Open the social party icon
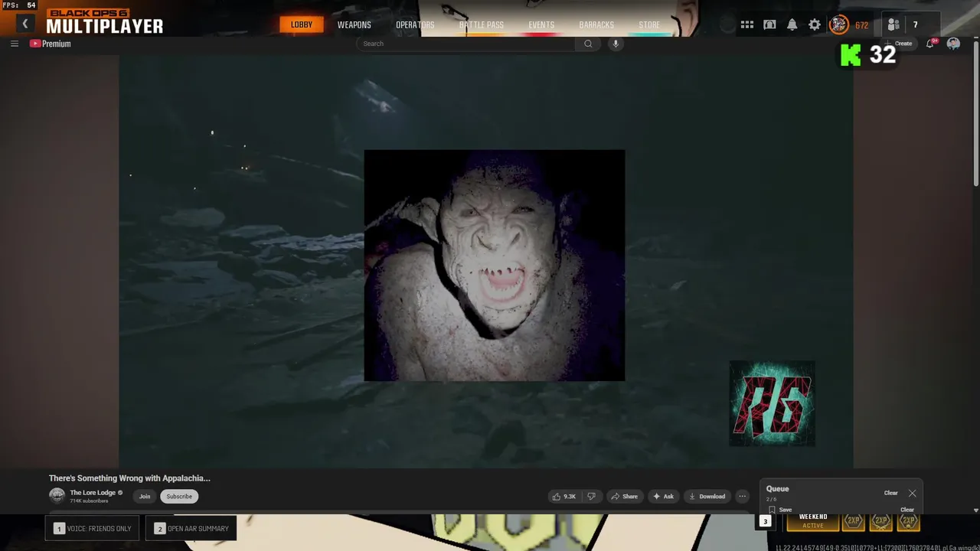Viewport: 980px width, 551px height. pos(893,24)
